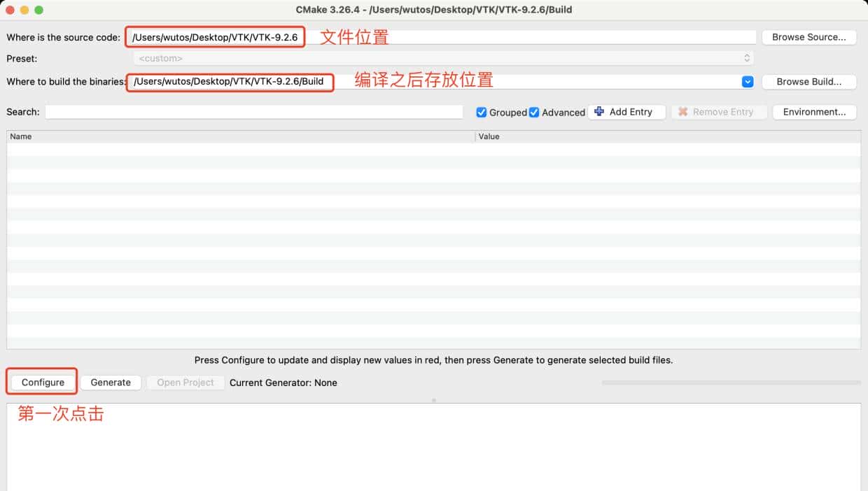Screen dimensions: 868x491
Task: Click the Preset stepper arrows icon
Action: pos(747,57)
